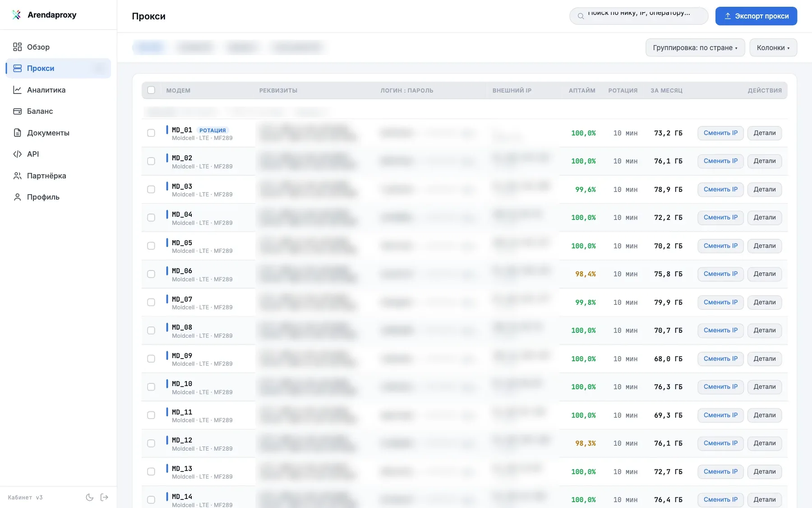Open the Партнёрка users icon

(x=18, y=176)
